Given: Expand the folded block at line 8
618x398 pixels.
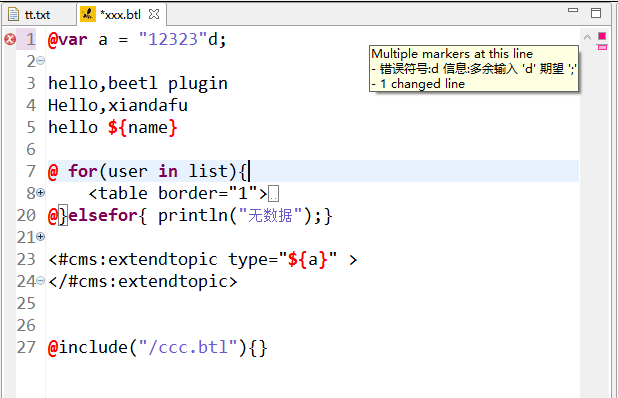Looking at the screenshot, I should click(x=40, y=193).
